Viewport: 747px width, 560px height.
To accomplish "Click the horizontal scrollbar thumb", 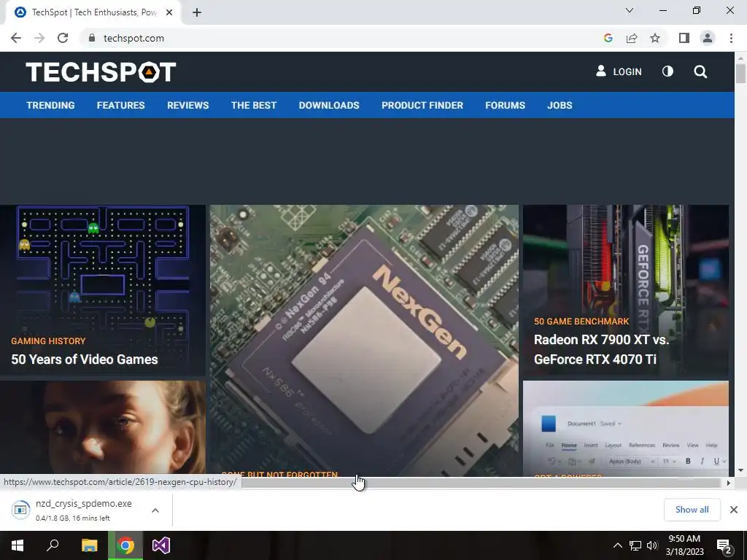I will coord(481,483).
